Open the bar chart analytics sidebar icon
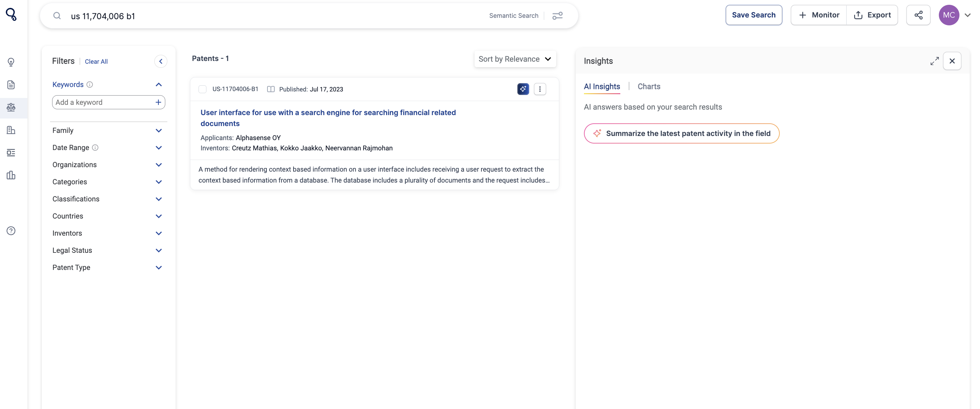Image resolution: width=980 pixels, height=409 pixels. pos(11,175)
